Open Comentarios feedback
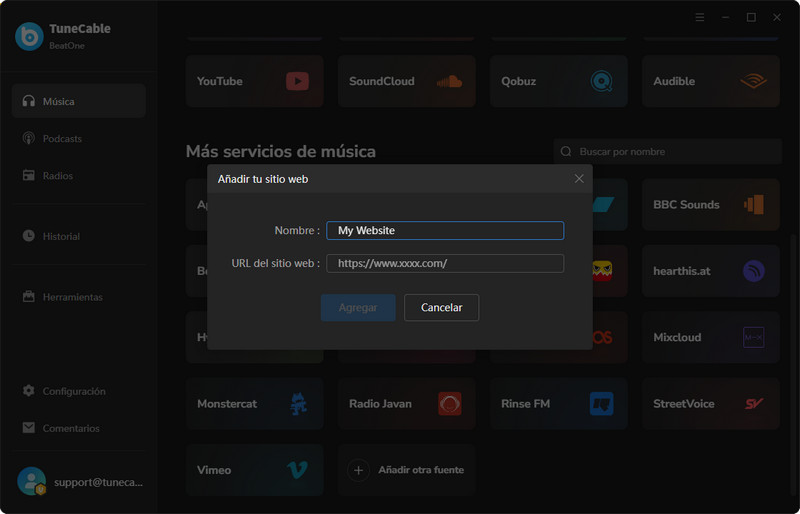800x514 pixels. pos(79,428)
